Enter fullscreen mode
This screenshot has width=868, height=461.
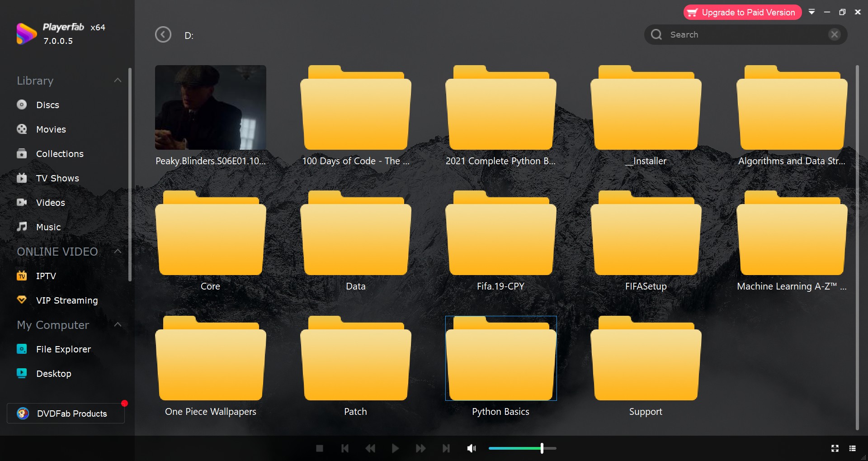[x=835, y=448]
